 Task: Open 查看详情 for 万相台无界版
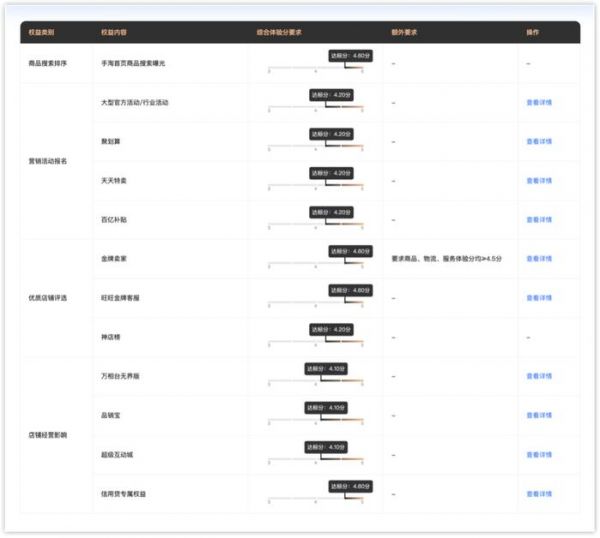pyautogui.click(x=539, y=376)
